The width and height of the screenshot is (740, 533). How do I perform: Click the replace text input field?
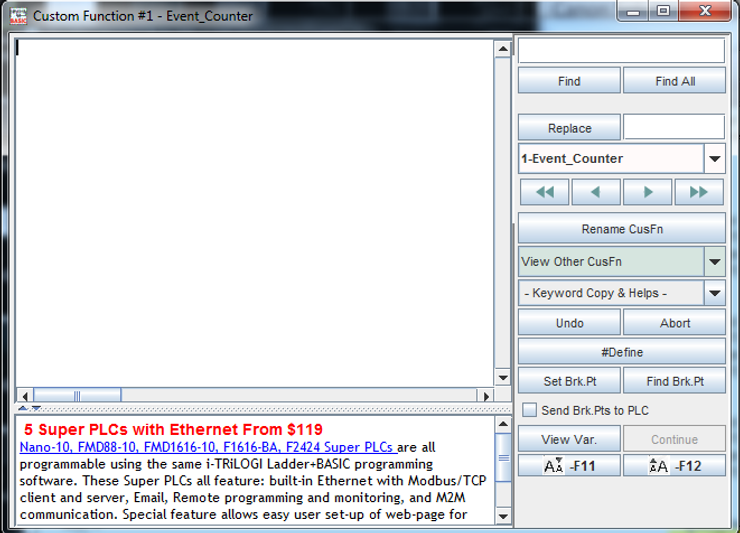(x=674, y=127)
